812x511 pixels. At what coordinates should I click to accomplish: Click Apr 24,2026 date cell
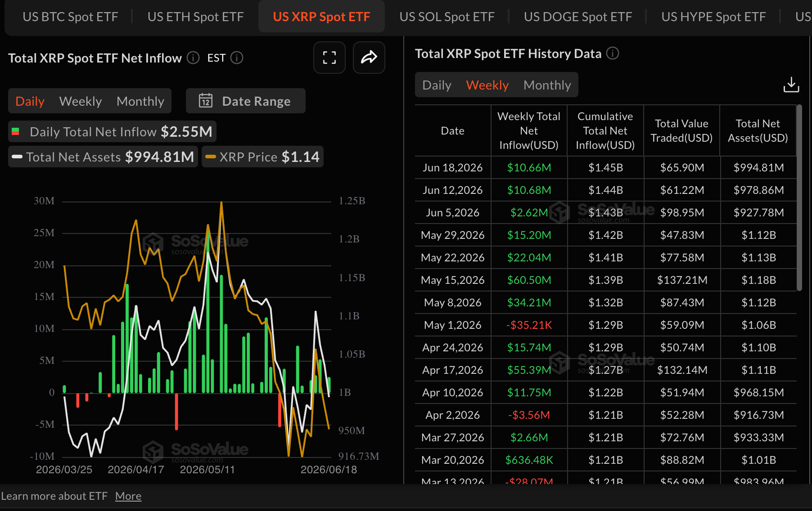pos(452,347)
